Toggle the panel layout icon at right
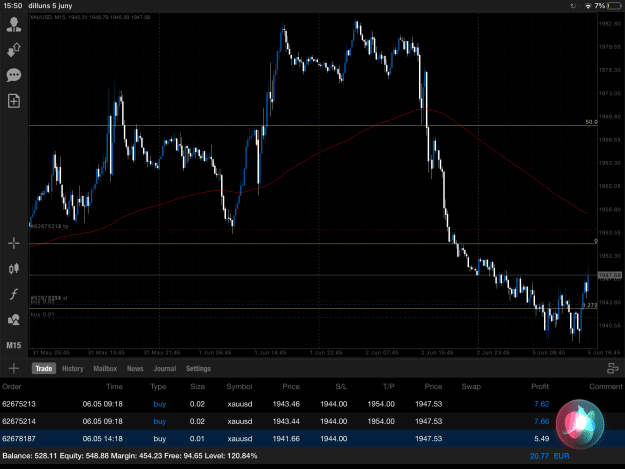The height and width of the screenshot is (469, 625). (x=612, y=368)
